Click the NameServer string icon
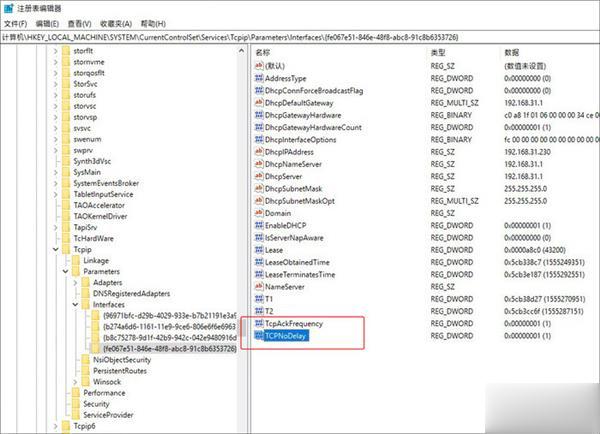Screen dimensions: 600x434 click(x=259, y=286)
